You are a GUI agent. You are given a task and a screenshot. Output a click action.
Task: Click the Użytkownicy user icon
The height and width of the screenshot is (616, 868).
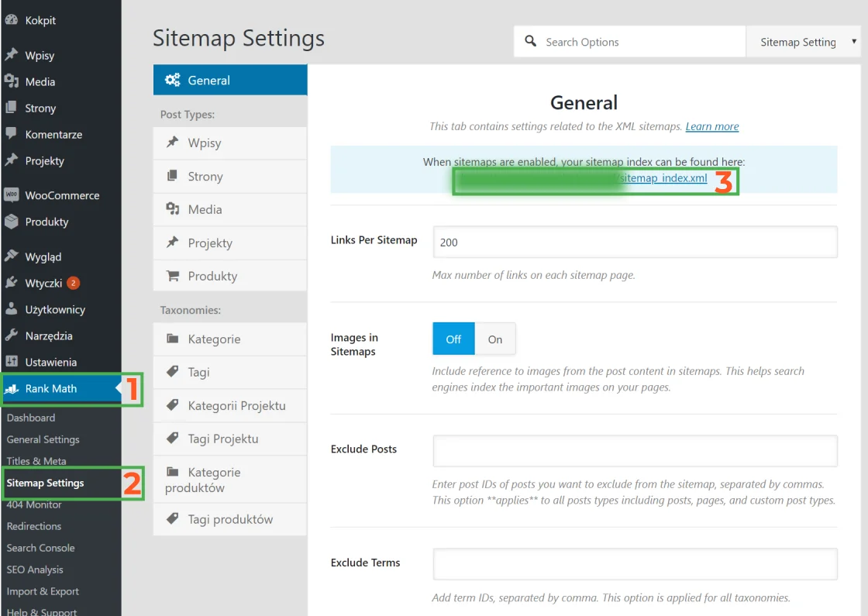click(x=11, y=309)
